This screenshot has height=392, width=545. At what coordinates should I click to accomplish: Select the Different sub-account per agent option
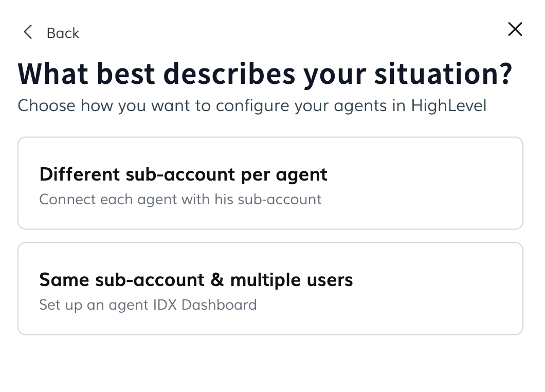tap(270, 183)
